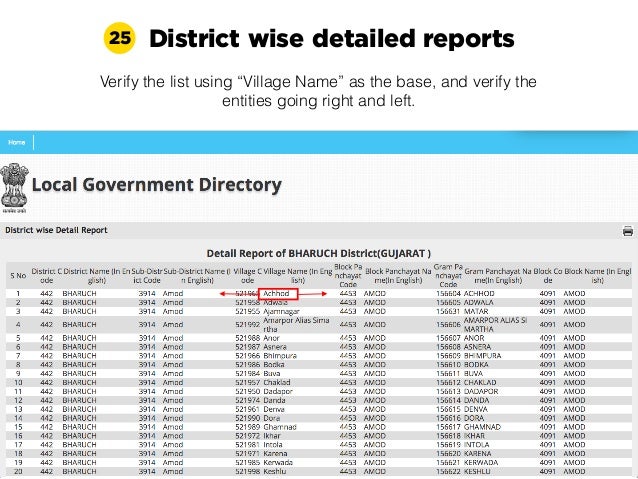Select village name Dora cell
Image resolution: width=638 pixels, height=479 pixels.
pos(271,418)
